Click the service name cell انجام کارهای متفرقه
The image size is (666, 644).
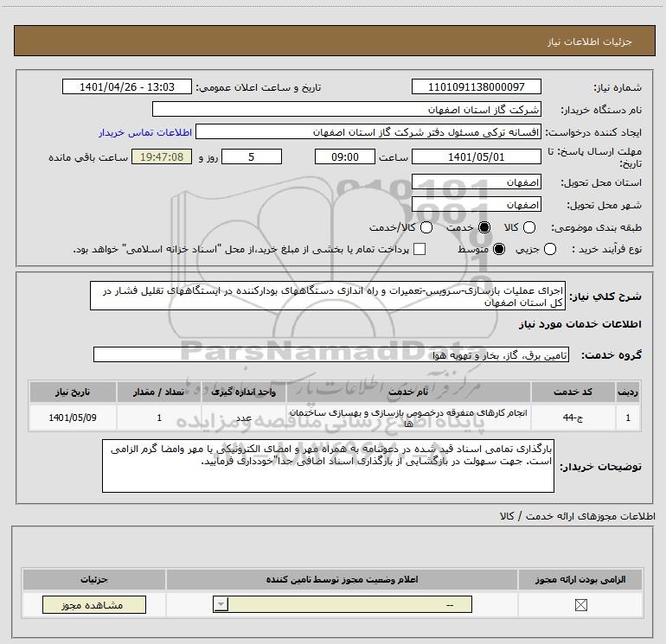[408, 418]
